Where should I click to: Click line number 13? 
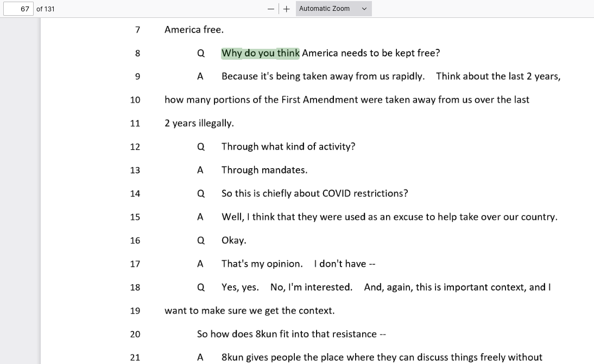[x=135, y=171]
